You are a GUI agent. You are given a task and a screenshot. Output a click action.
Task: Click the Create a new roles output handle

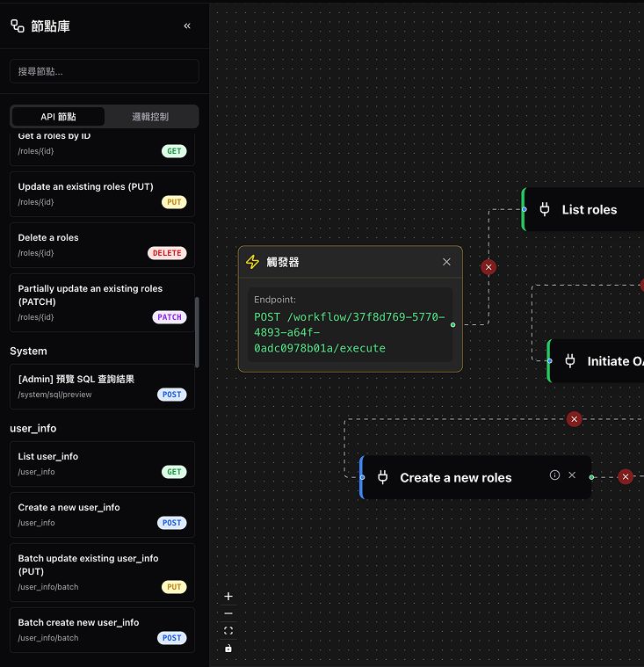click(x=591, y=477)
